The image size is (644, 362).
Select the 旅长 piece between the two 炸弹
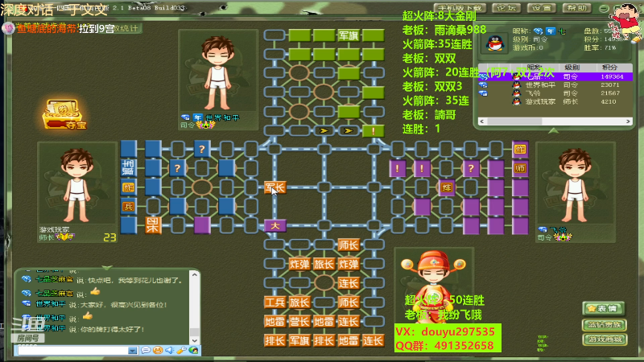[x=324, y=264]
